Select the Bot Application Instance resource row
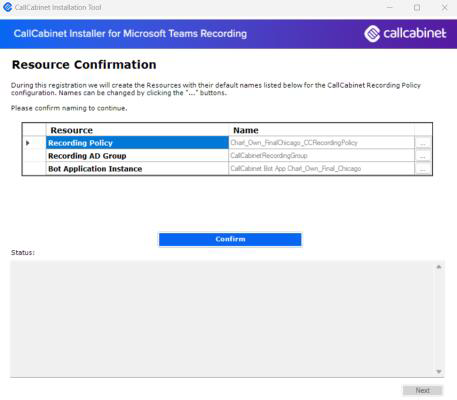This screenshot has height=400, width=457. click(x=137, y=169)
